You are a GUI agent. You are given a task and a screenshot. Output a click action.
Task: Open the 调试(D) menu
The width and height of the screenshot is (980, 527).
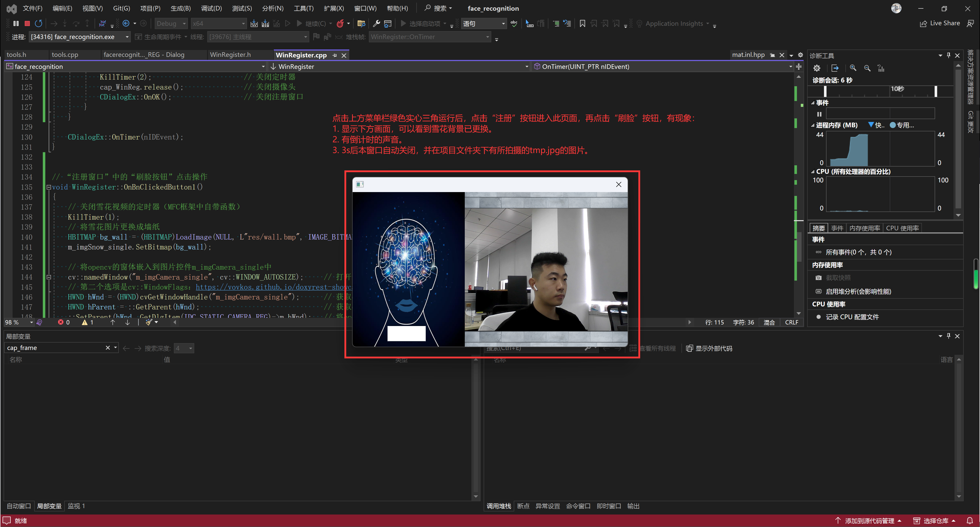pyautogui.click(x=211, y=8)
